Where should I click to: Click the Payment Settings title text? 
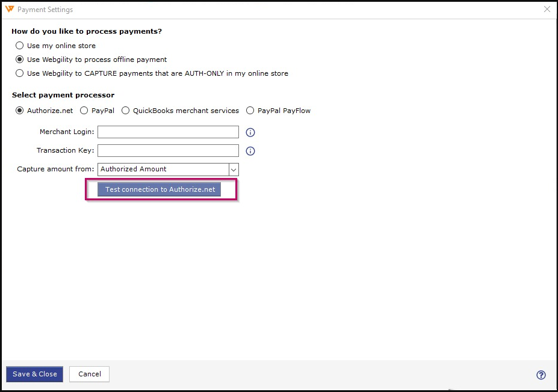45,10
